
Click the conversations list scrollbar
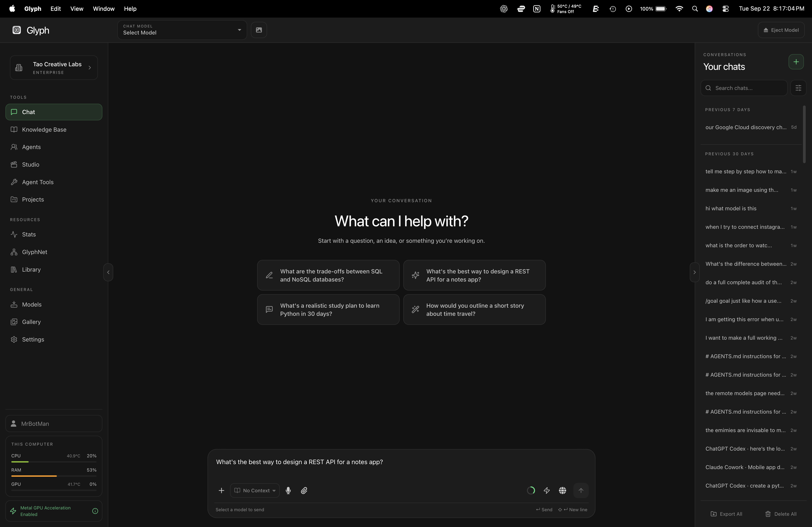pyautogui.click(x=804, y=134)
